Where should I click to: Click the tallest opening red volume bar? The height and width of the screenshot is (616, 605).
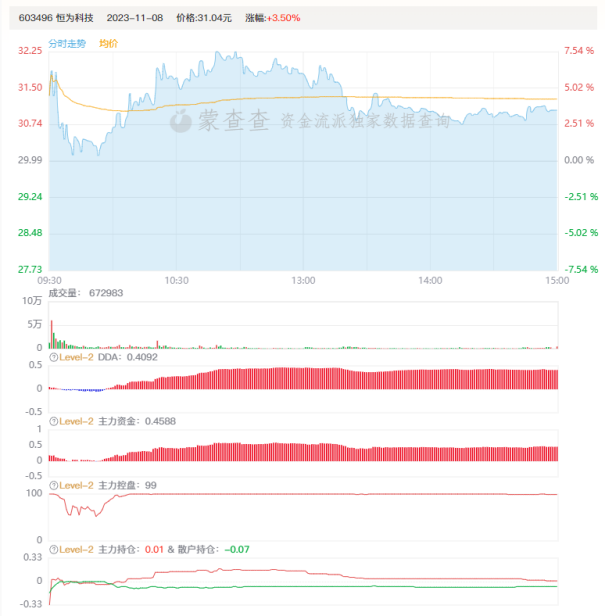click(51, 334)
